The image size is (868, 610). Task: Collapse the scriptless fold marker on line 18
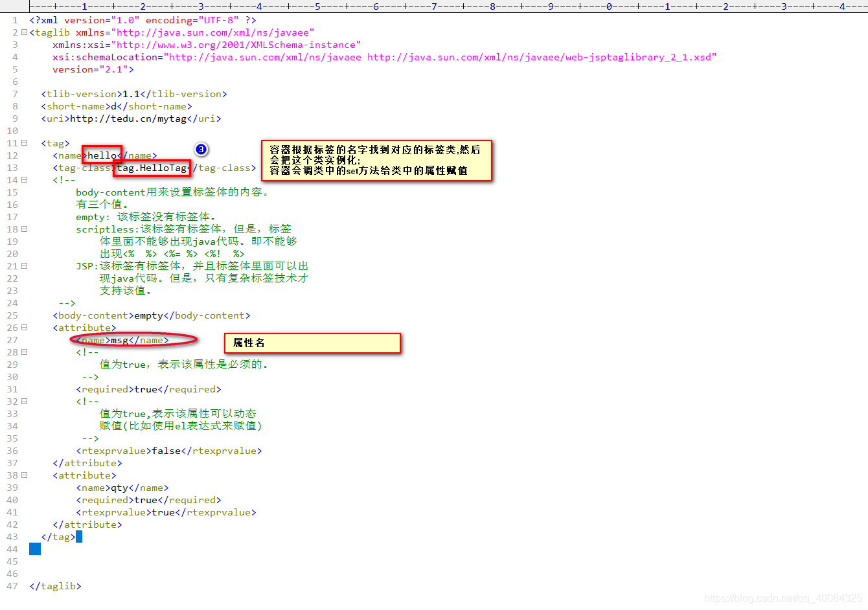(x=24, y=229)
